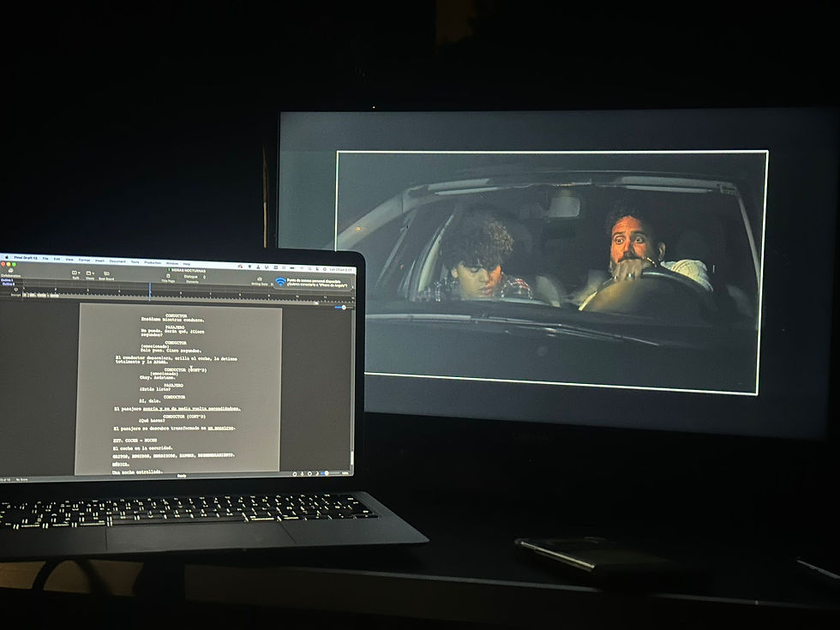Click the Split panels toolbar icon
The width and height of the screenshot is (840, 630).
click(75, 274)
